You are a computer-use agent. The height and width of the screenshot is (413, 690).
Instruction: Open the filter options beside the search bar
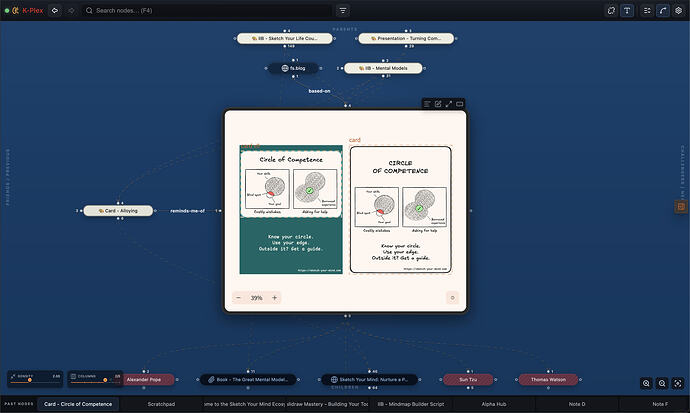343,11
